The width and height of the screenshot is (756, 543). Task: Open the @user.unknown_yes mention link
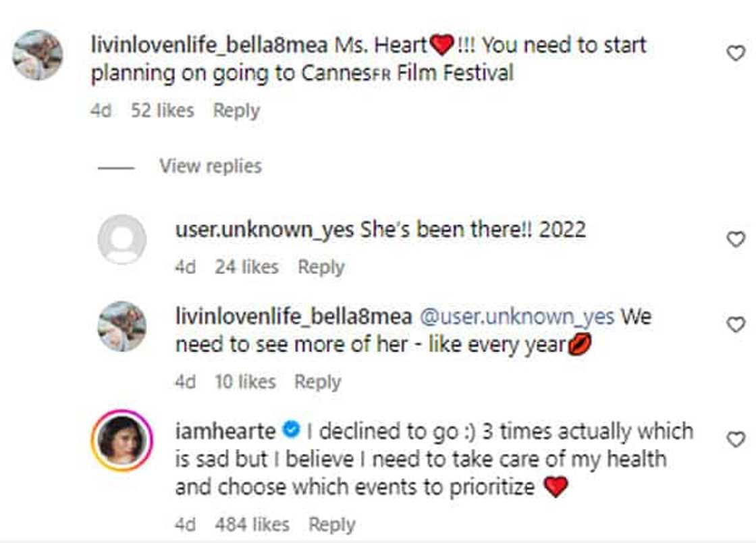pos(517,316)
